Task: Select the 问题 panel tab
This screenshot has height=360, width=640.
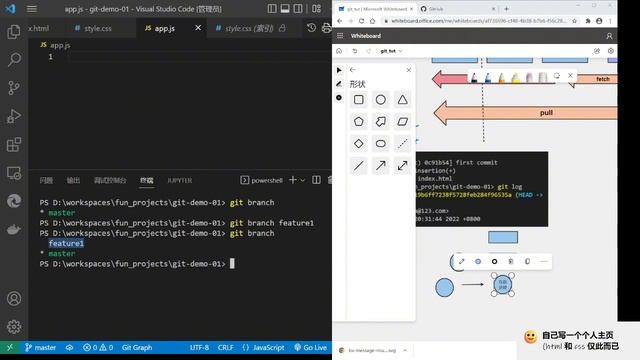Action: tap(46, 180)
